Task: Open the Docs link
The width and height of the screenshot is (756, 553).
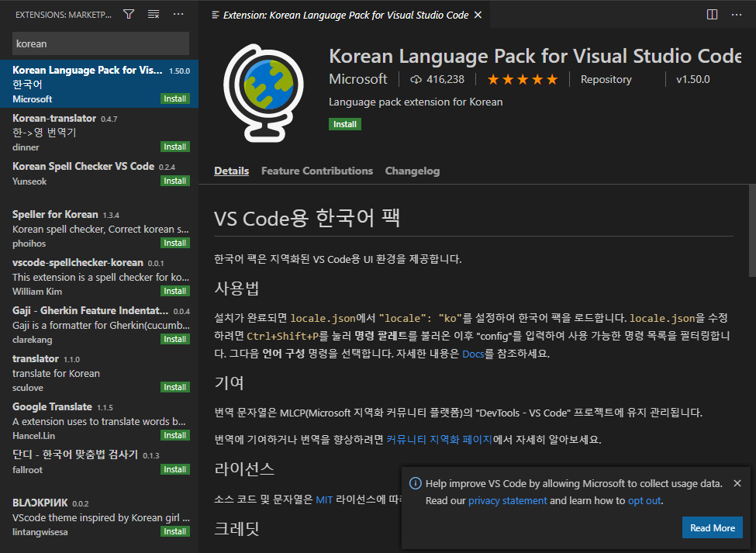Action: tap(473, 354)
